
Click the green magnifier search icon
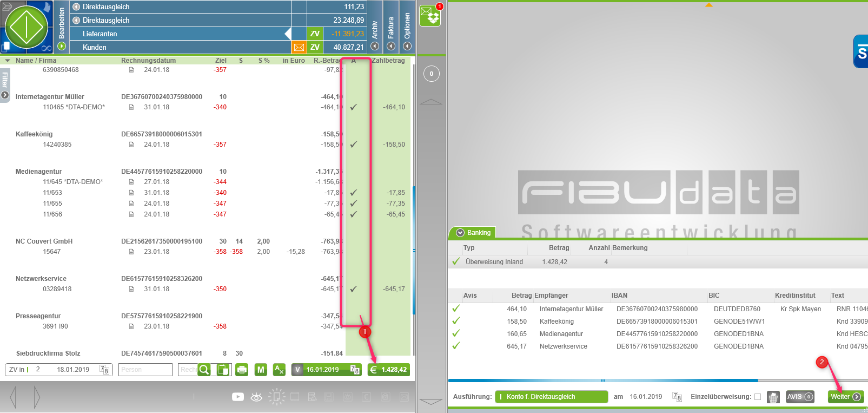point(204,370)
